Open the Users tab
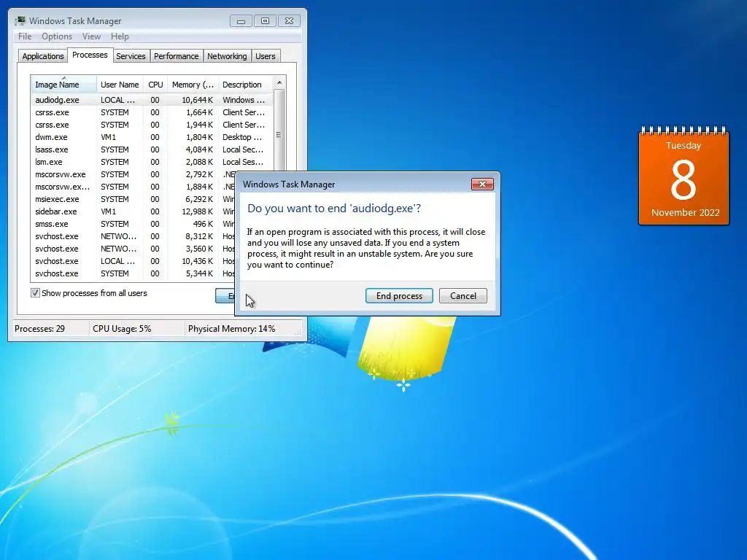Image resolution: width=747 pixels, height=560 pixels. pos(266,56)
